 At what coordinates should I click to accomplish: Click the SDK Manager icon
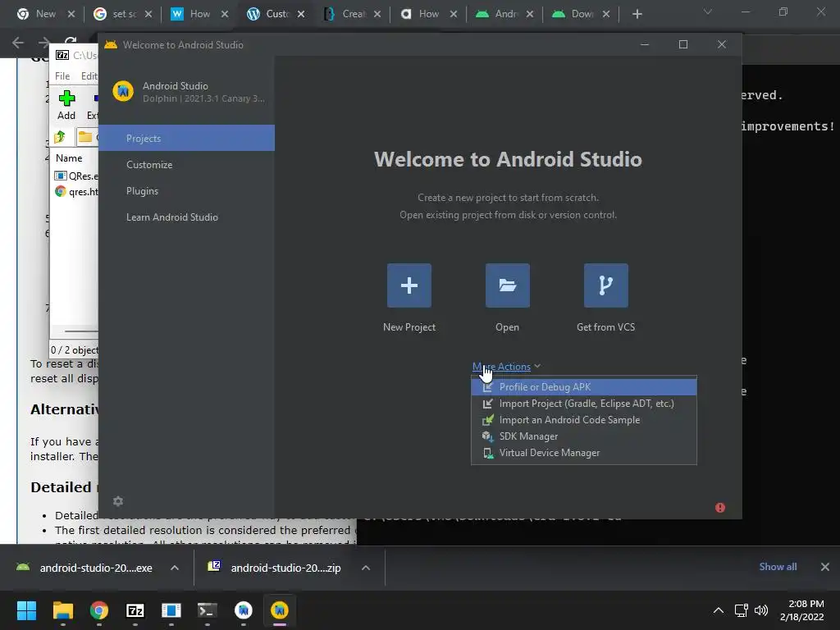point(487,436)
